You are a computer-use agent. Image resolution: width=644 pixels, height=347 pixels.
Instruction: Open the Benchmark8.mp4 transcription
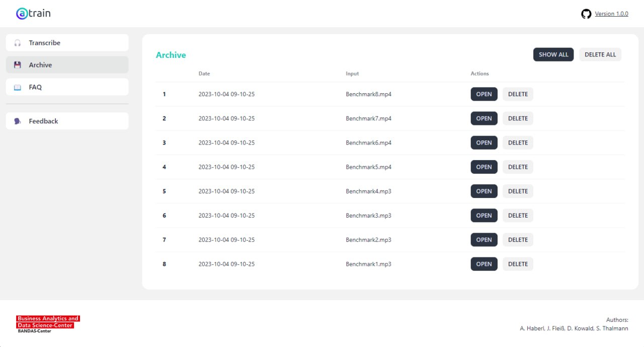pos(484,94)
